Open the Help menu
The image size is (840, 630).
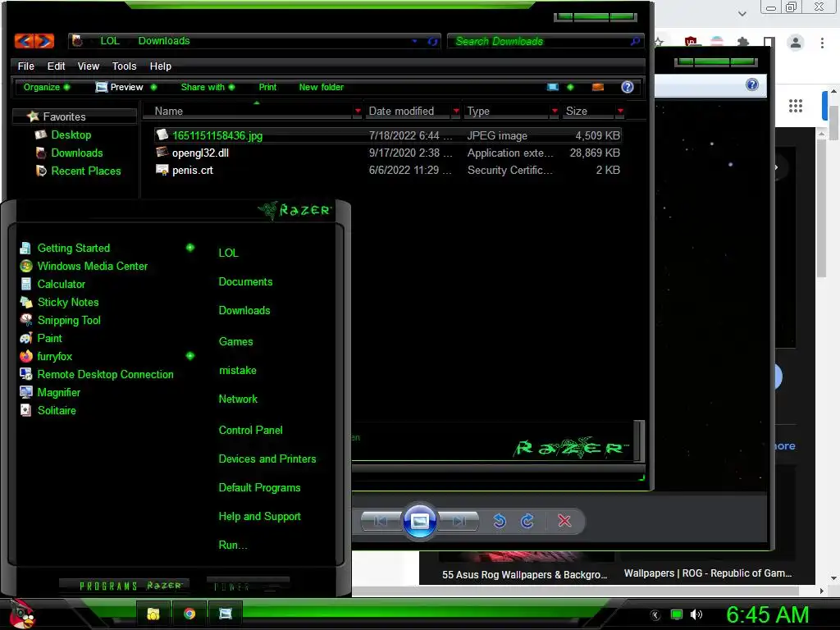coord(161,66)
